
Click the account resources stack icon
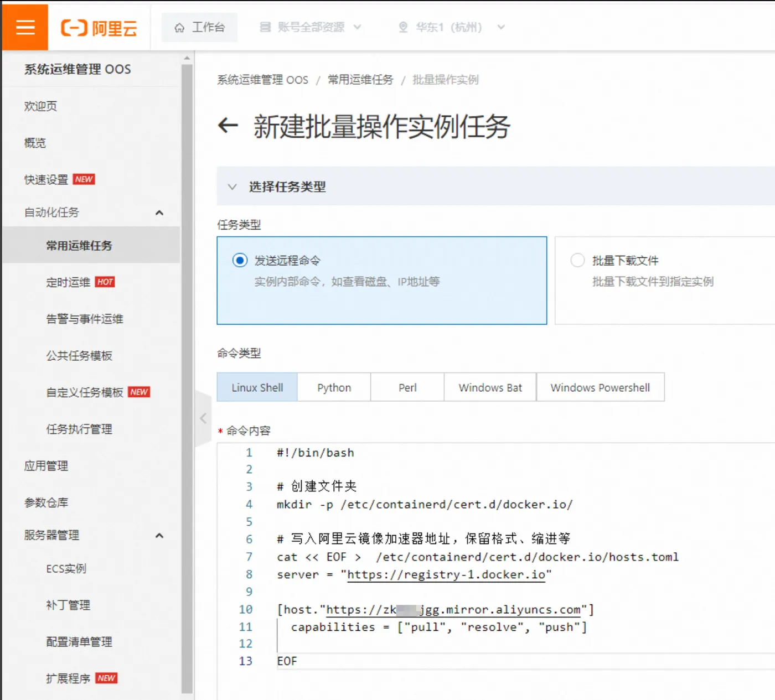265,27
